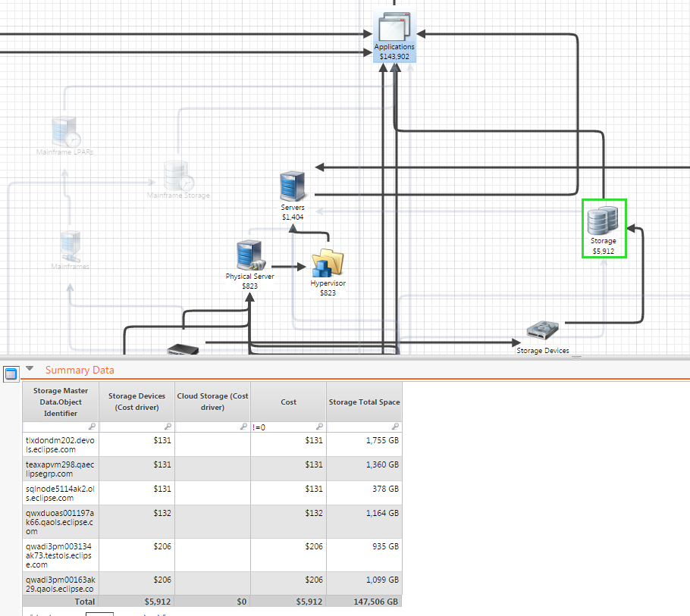Click the 1,164 GB total space cell
This screenshot has width=690, height=616.
click(365, 522)
